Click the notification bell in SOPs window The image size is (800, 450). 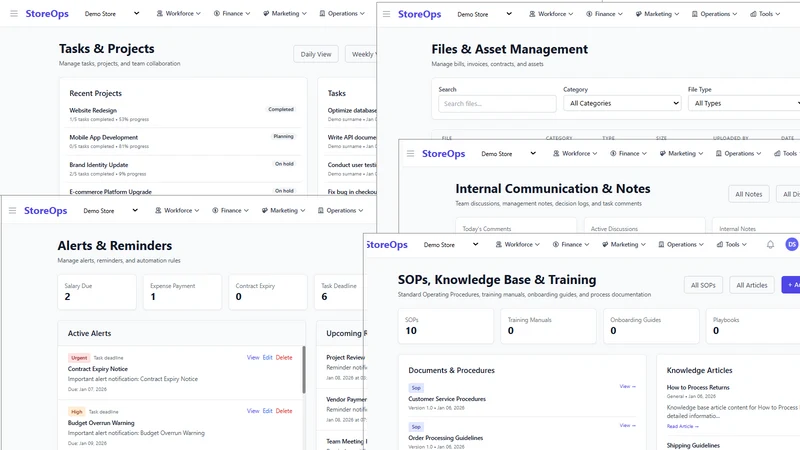click(770, 245)
